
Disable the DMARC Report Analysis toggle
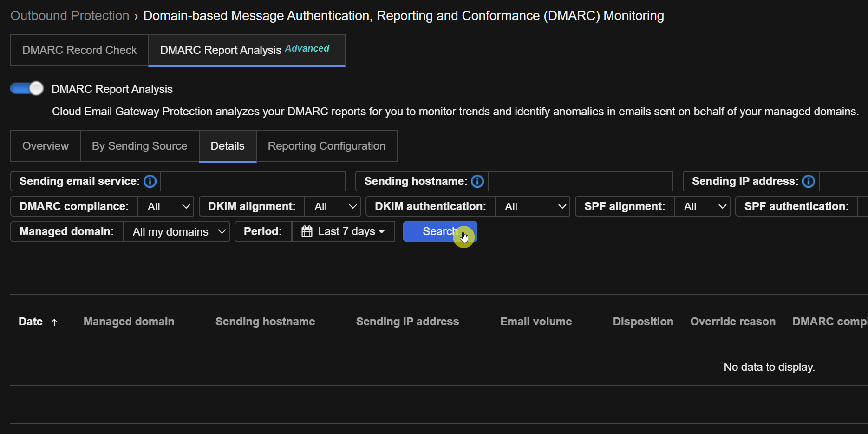[27, 88]
